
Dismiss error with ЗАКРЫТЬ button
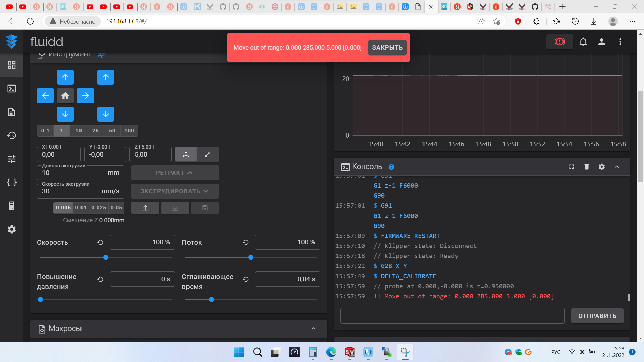[387, 48]
